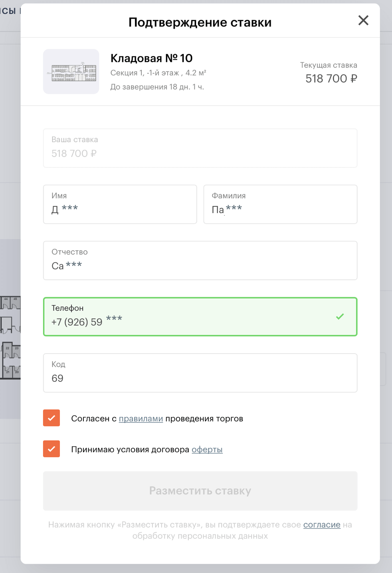Click the Подтверждение ставки heading

(x=200, y=22)
